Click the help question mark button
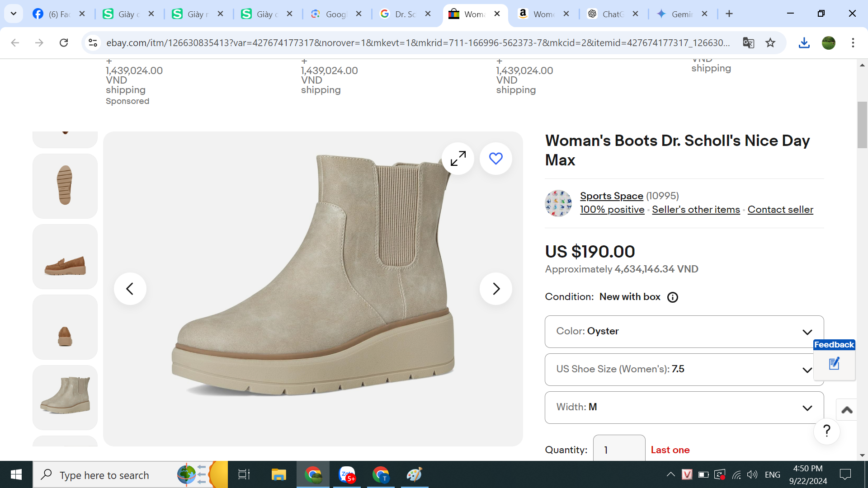Screen dimensions: 868x488 [826, 431]
